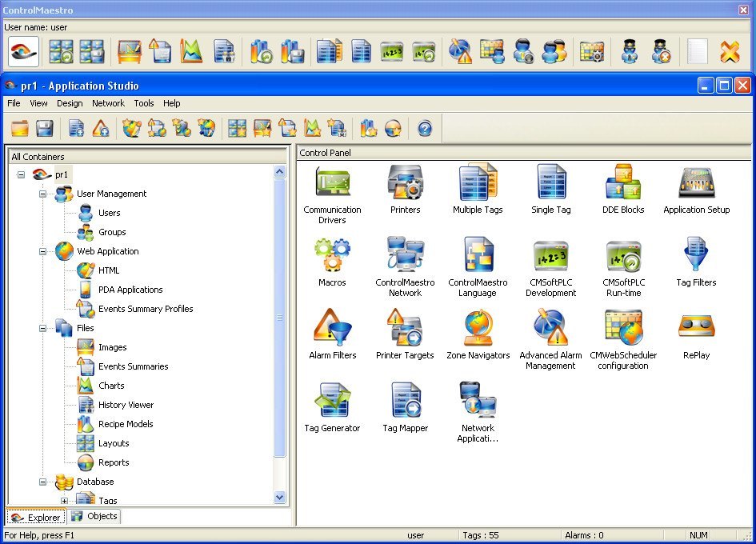Launch the CMSoftPLC Development icon

point(550,256)
